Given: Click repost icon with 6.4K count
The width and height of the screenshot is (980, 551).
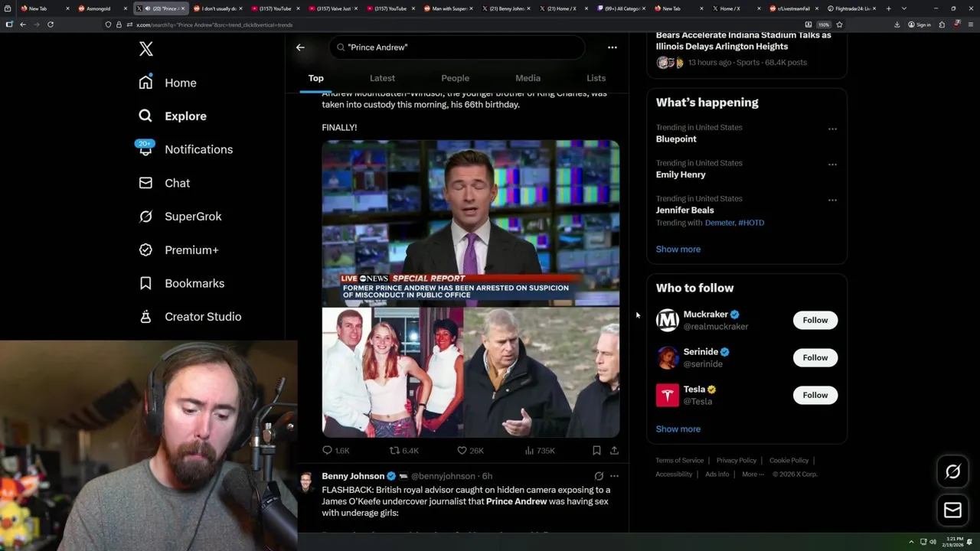Looking at the screenshot, I should click(x=394, y=451).
